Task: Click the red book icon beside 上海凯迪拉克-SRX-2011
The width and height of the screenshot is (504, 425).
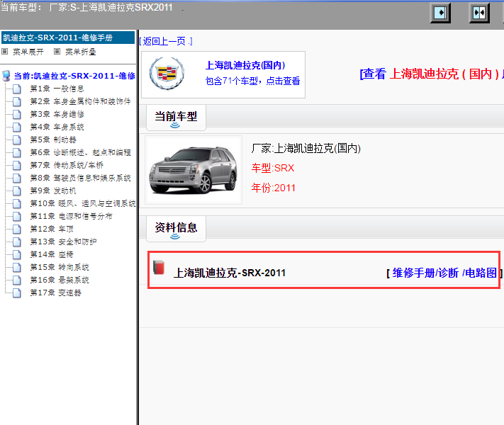Action: [159, 268]
